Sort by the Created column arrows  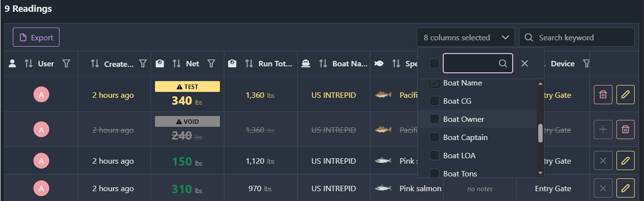pos(95,64)
